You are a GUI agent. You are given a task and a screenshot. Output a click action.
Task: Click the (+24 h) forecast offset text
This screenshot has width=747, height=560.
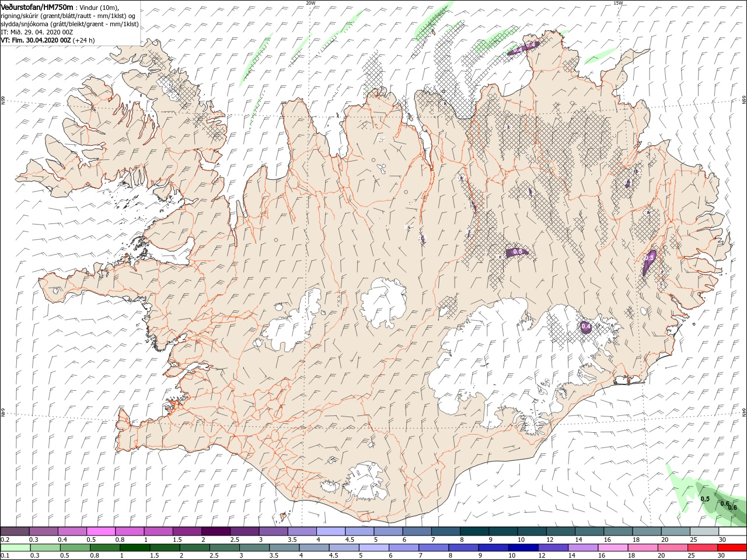coord(83,40)
